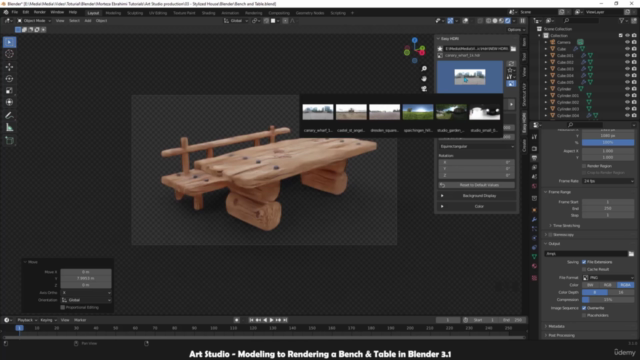640x360 pixels.
Task: Expand the Metadata section
Action: 555,327
